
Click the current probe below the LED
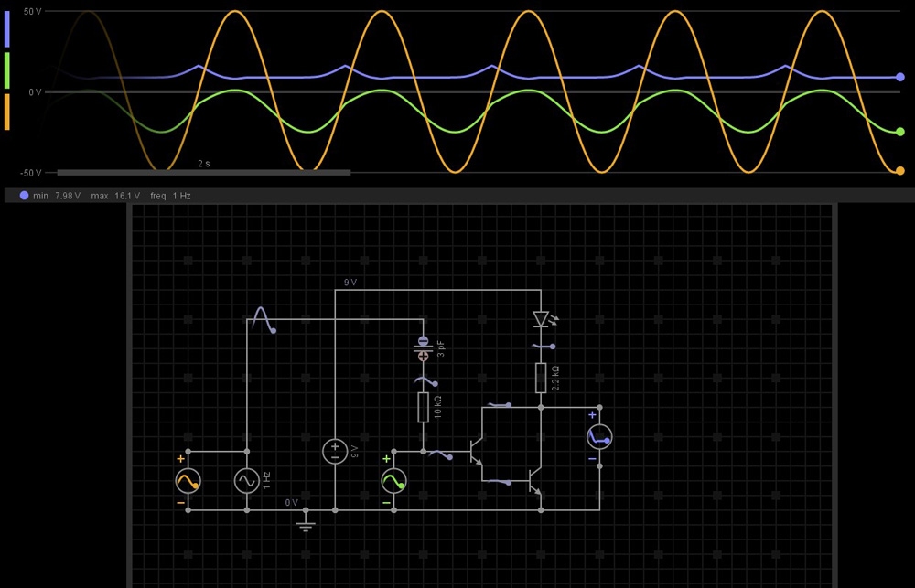541,347
